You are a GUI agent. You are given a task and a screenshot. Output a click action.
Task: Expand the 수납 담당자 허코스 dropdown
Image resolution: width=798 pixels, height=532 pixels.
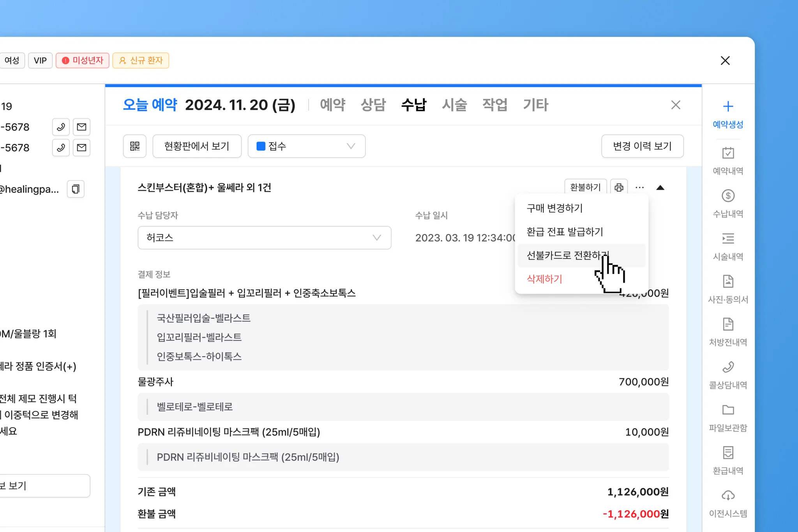264,238
